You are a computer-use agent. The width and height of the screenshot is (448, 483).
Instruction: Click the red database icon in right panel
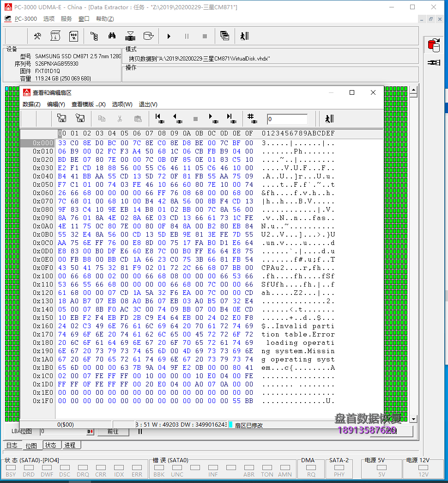(x=434, y=45)
